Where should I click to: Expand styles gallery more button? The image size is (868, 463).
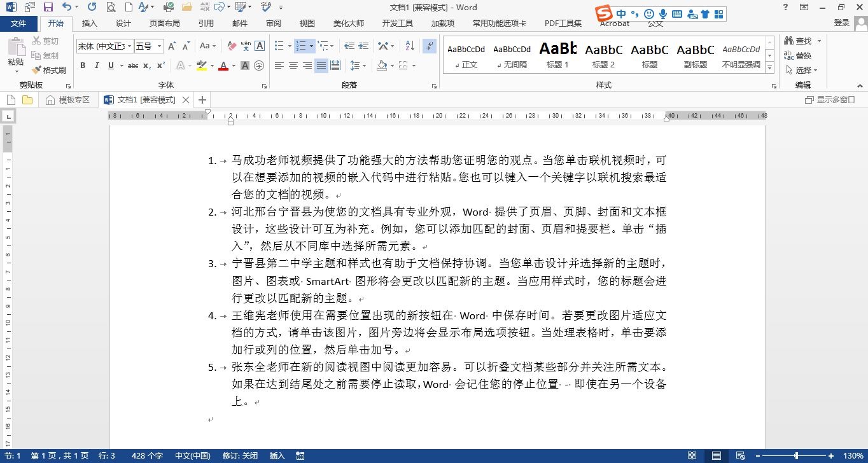pyautogui.click(x=769, y=68)
